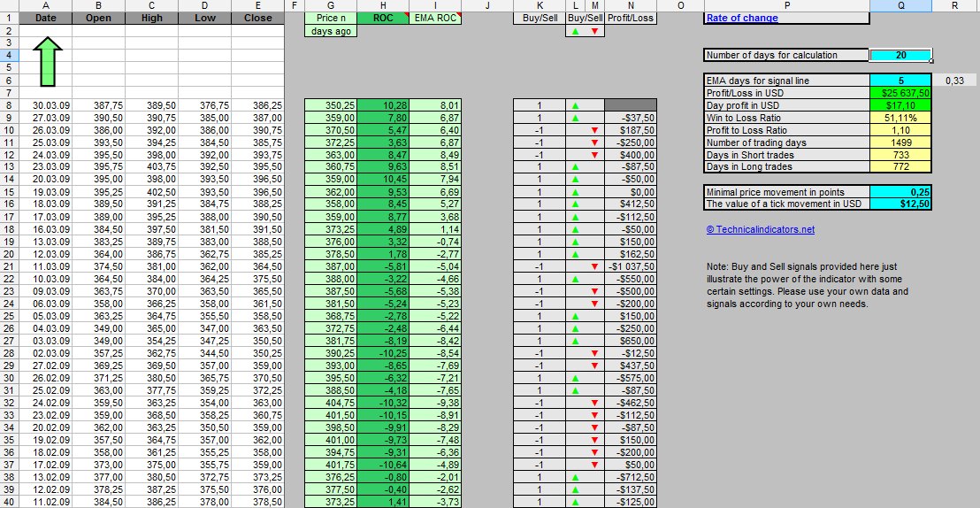The height and width of the screenshot is (508, 980).
Task: Click the EMA ROC header cell
Action: pyautogui.click(x=435, y=18)
